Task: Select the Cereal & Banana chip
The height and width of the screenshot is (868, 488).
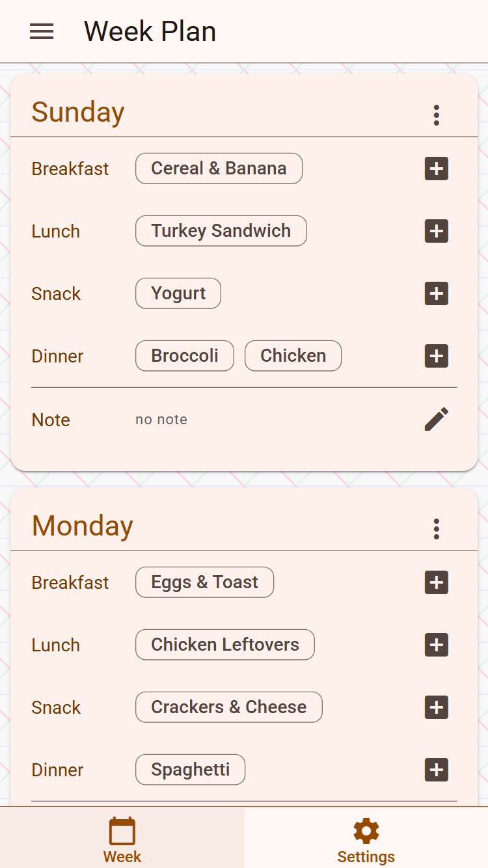Action: 219,169
